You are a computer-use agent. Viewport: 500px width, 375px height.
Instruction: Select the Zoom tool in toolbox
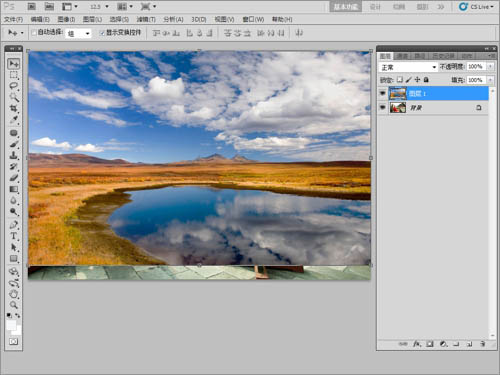coord(14,305)
